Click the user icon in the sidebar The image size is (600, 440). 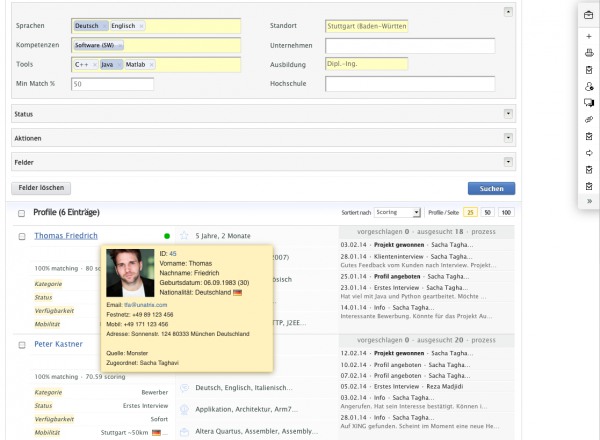click(589, 87)
